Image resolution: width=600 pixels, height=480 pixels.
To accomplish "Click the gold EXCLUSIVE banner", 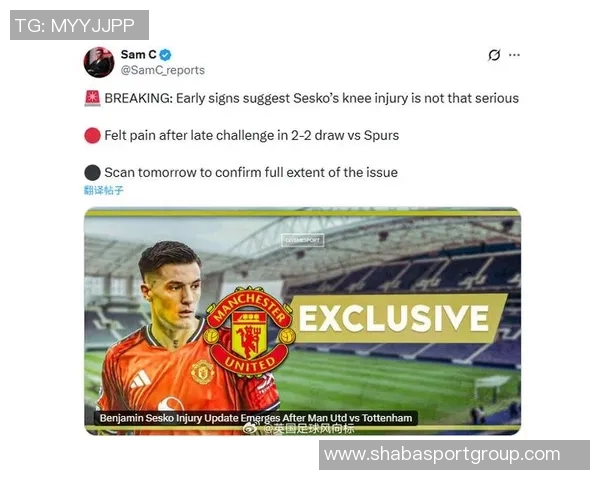I will [398, 318].
